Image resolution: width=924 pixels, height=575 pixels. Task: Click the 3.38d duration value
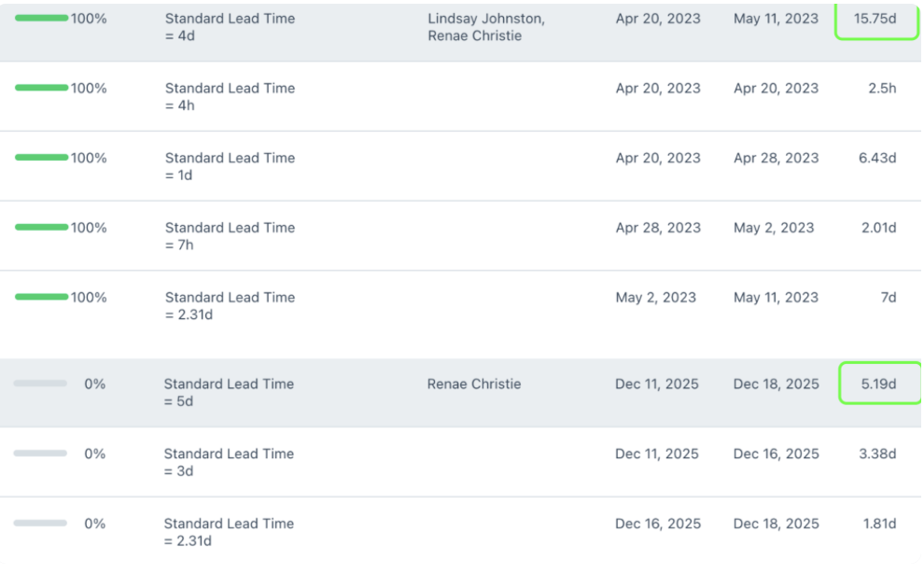877,454
